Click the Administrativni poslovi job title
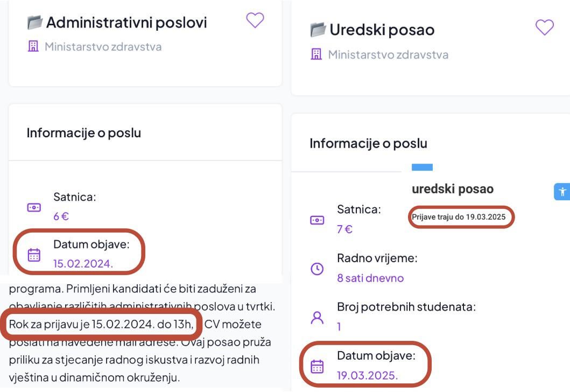Image resolution: width=570 pixels, height=392 pixels. click(126, 23)
